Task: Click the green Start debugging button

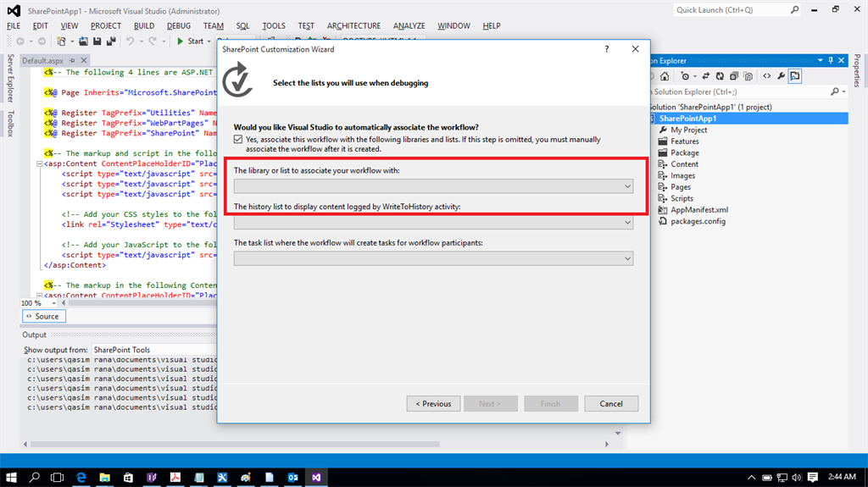Action: pos(190,41)
